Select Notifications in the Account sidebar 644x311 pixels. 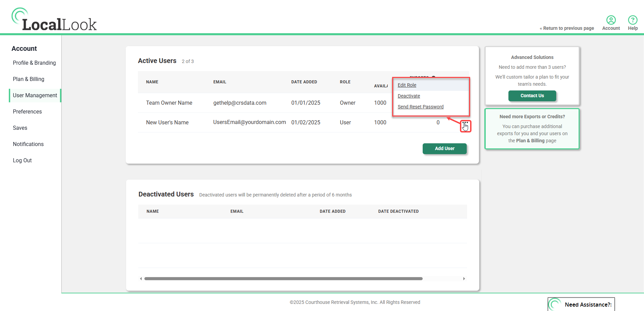point(28,144)
